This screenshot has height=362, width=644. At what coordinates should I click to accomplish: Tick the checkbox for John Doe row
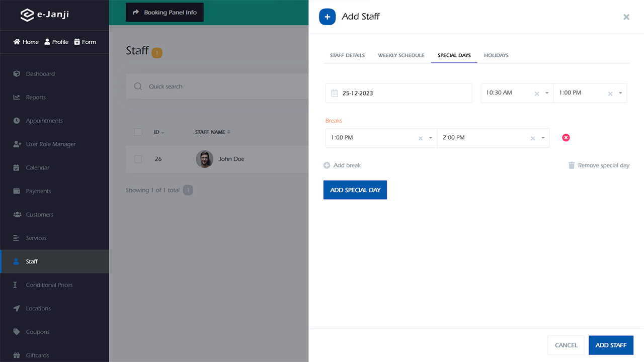(138, 159)
